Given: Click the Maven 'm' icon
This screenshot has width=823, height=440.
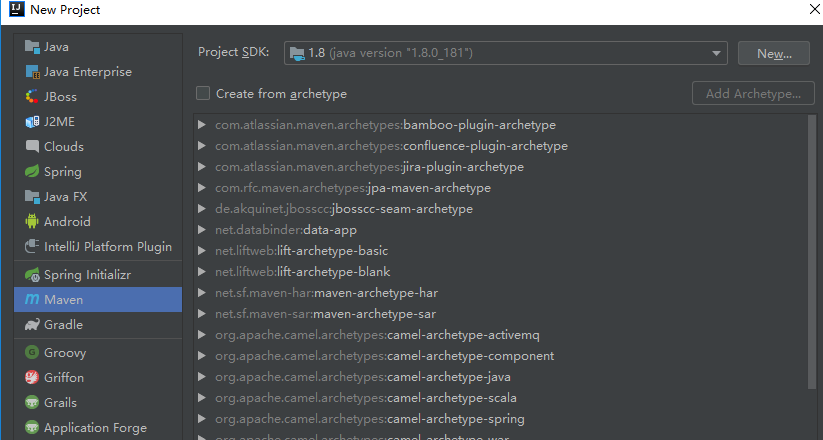Looking at the screenshot, I should pyautogui.click(x=32, y=299).
